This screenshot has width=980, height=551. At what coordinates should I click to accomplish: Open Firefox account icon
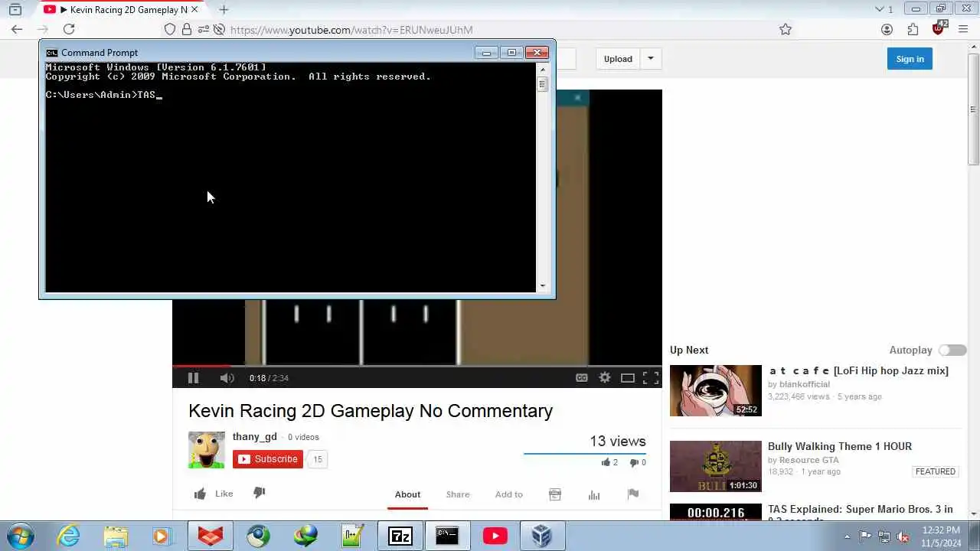(x=887, y=29)
